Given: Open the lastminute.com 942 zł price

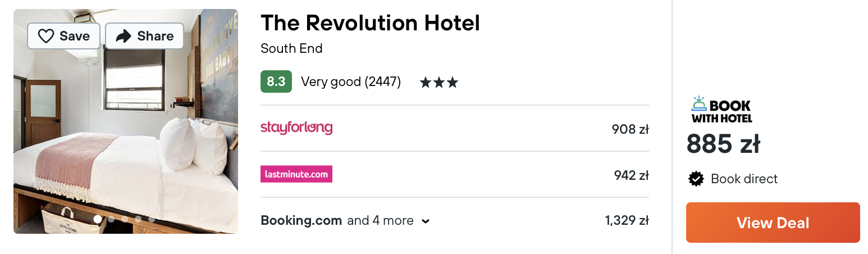Looking at the screenshot, I should coord(631,175).
